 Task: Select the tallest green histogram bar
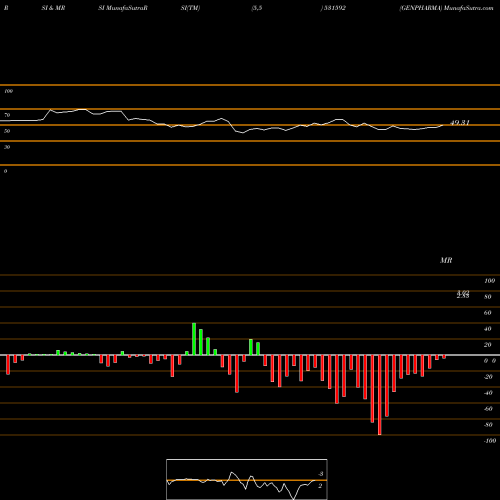tap(194, 339)
